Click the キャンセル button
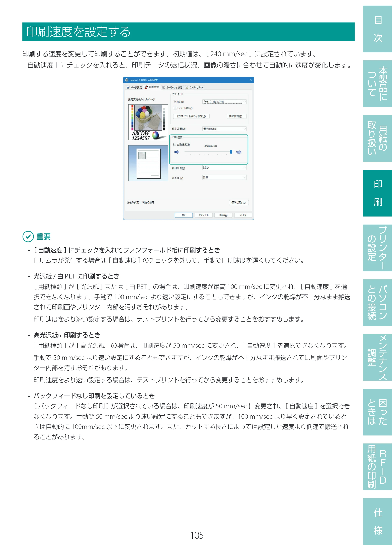 tap(203, 215)
